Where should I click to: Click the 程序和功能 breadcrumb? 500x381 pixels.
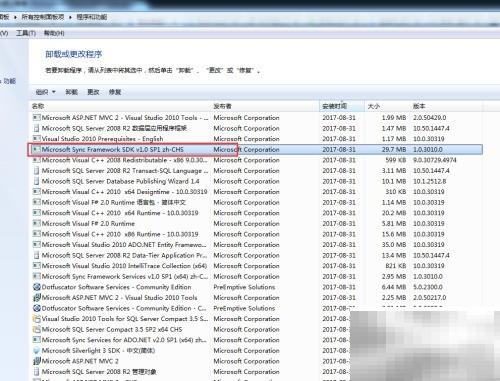(92, 17)
